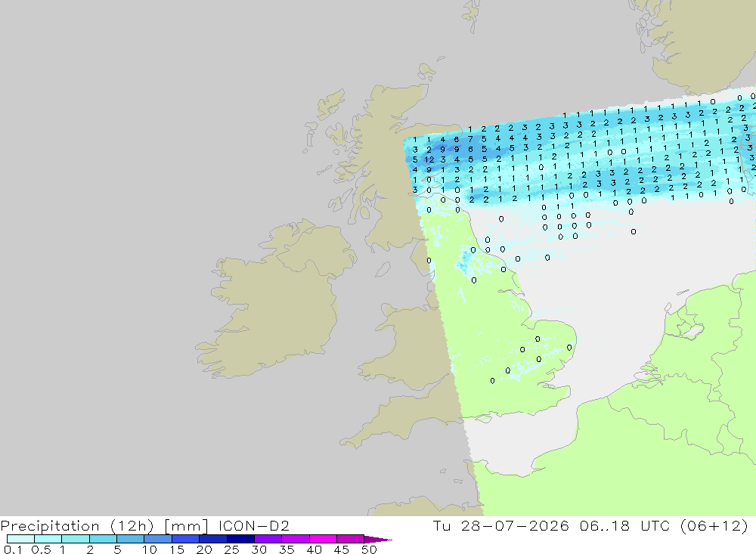This screenshot has width=756, height=554.
Task: Click the 40–45 mm legend color box
Action: click(323, 539)
